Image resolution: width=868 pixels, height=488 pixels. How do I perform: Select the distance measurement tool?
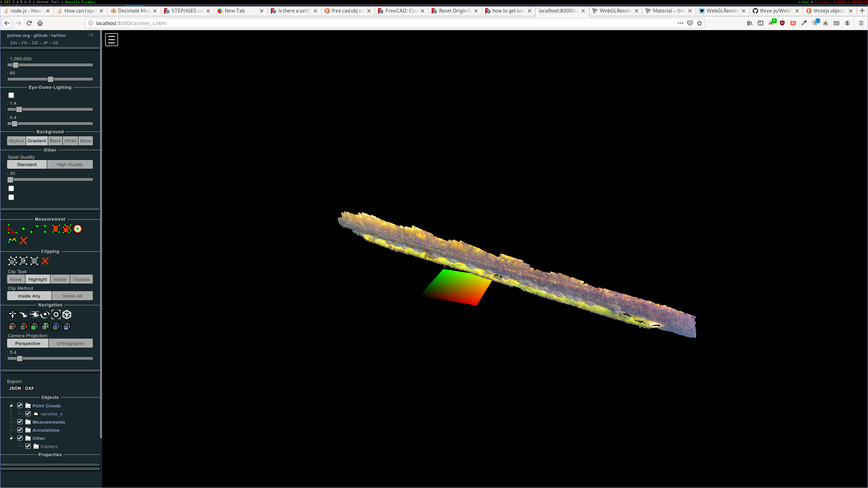pos(34,229)
